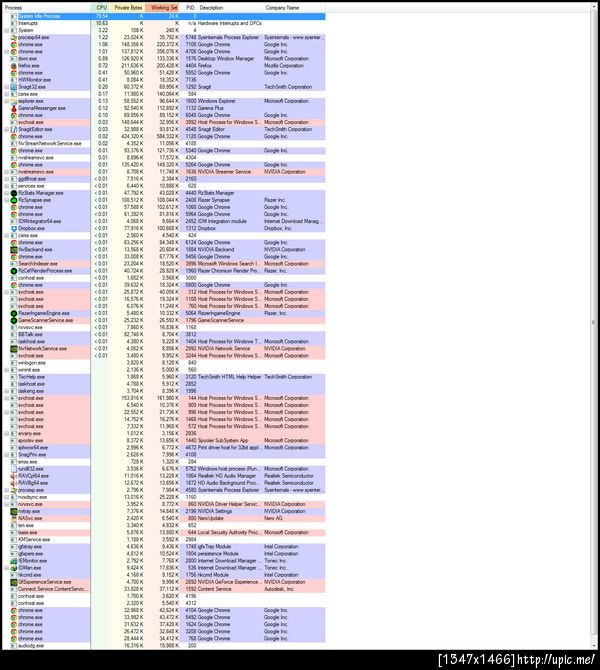
Task: Click the nvtray.exe icon
Action: [x=14, y=511]
